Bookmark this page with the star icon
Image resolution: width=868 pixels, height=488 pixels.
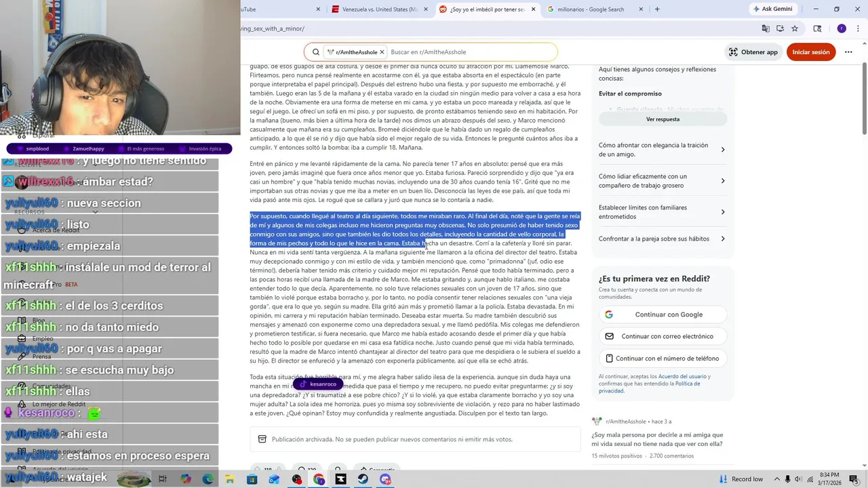click(x=795, y=28)
